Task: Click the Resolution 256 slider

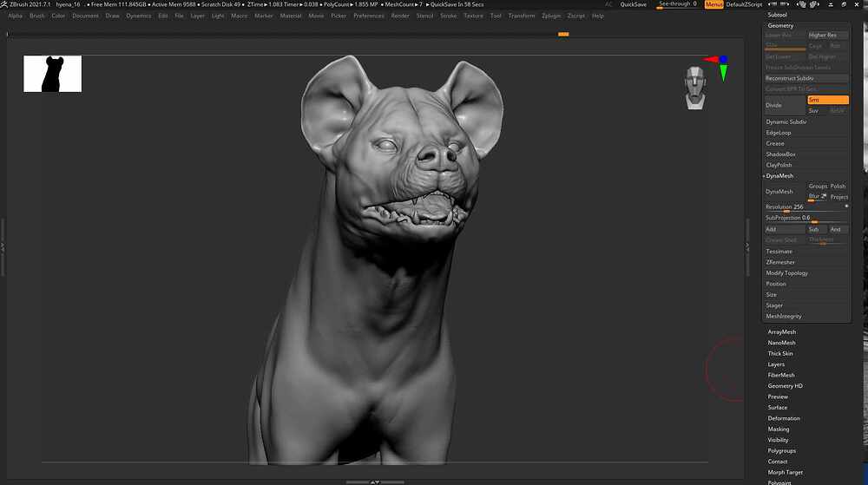Action: click(x=804, y=206)
